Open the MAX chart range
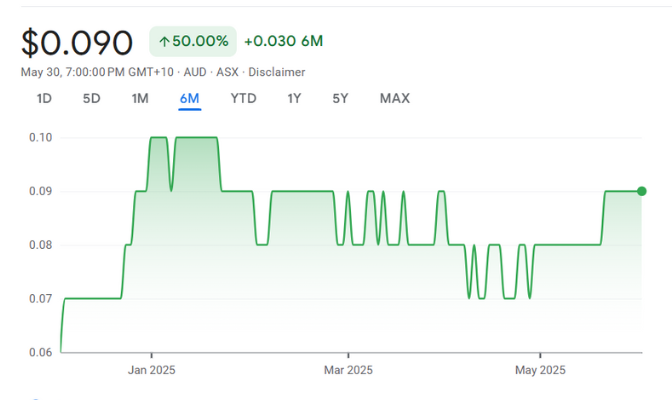This screenshot has height=400, width=672. (x=395, y=99)
